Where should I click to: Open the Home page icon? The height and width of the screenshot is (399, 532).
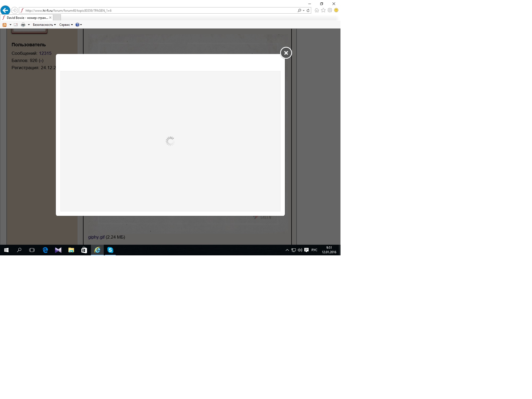tap(317, 10)
